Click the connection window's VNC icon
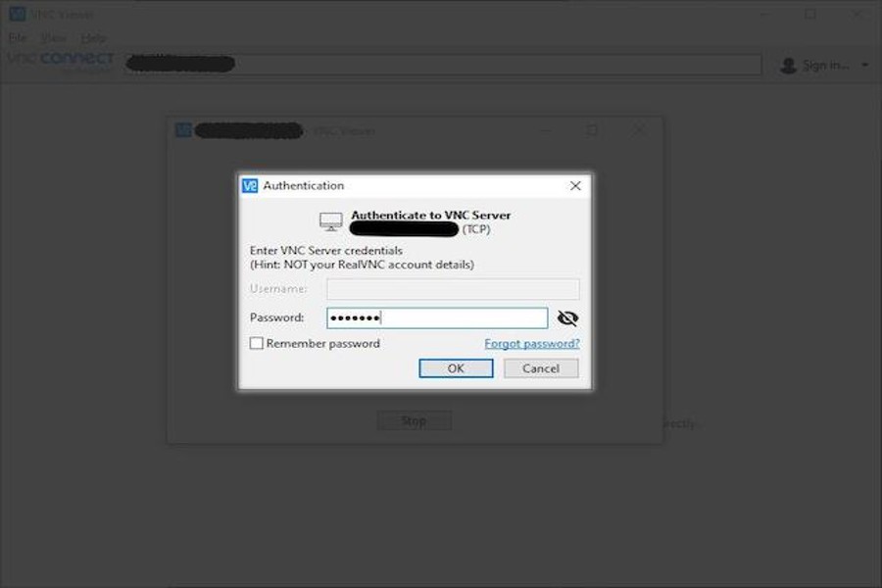Viewport: 882px width, 588px height. pos(183,130)
